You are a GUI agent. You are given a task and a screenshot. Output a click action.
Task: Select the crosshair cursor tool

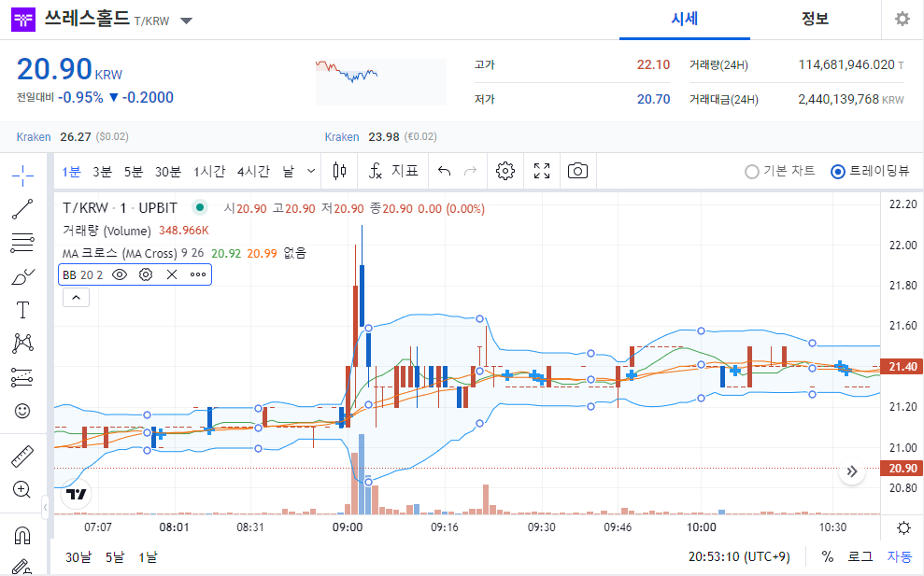[x=22, y=175]
